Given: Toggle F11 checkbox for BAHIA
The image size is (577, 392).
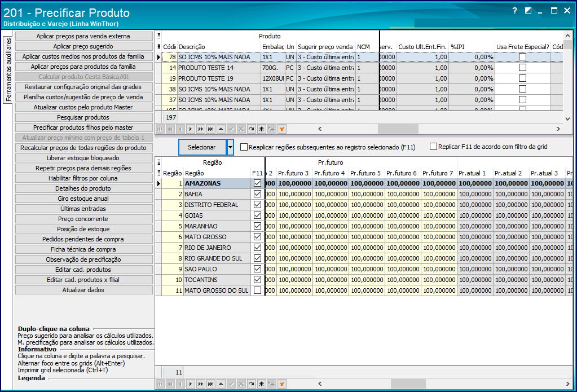Looking at the screenshot, I should point(258,193).
